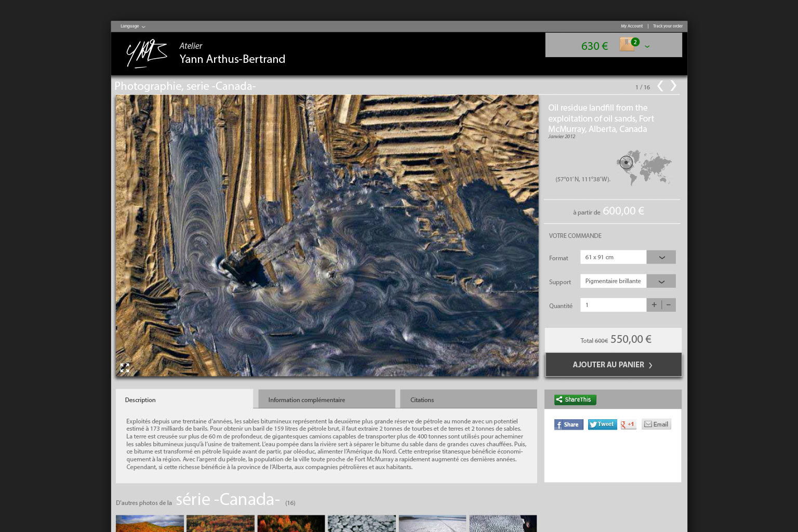Increase quantity with plus button
Viewport: 798px width, 532px height.
654,305
